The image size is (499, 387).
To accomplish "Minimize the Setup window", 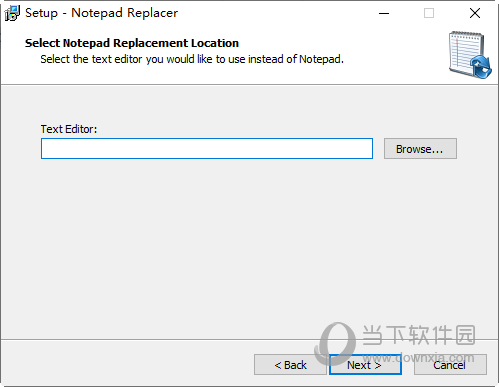I will click(384, 13).
